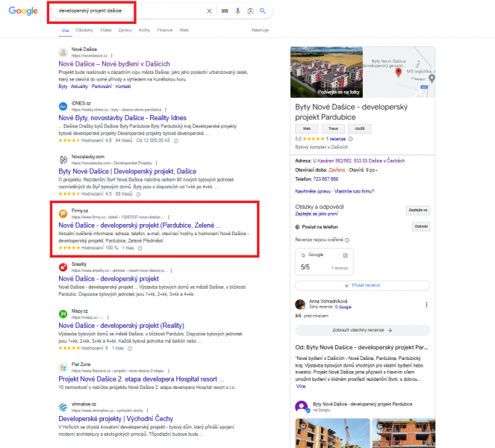Click the Google logo
This screenshot has height=448, width=495.
(x=23, y=10)
